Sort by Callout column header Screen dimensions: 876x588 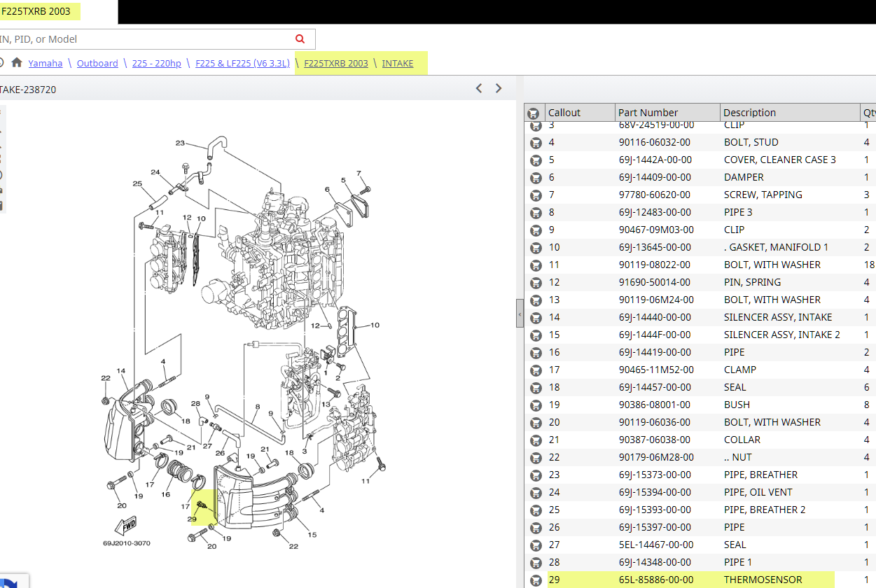pos(580,113)
